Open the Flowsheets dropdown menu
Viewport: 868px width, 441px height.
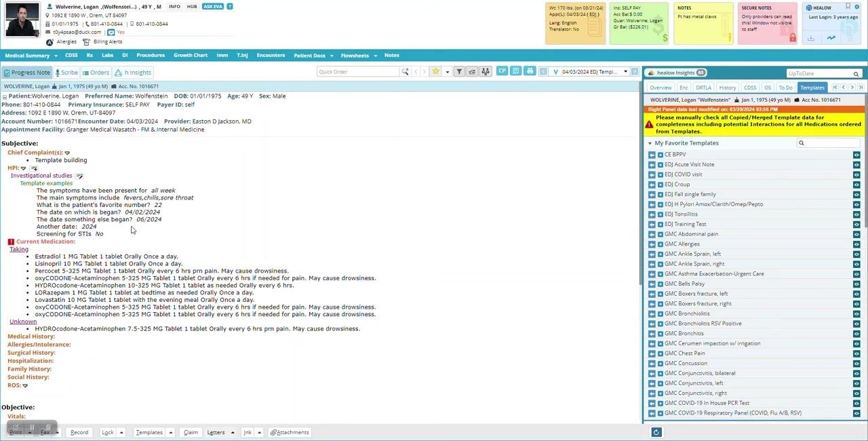point(358,56)
